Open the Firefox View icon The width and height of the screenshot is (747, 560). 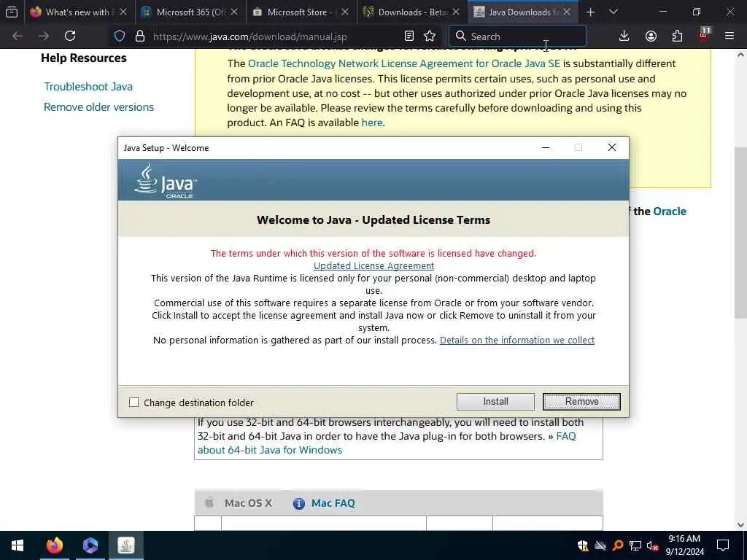coord(12,12)
